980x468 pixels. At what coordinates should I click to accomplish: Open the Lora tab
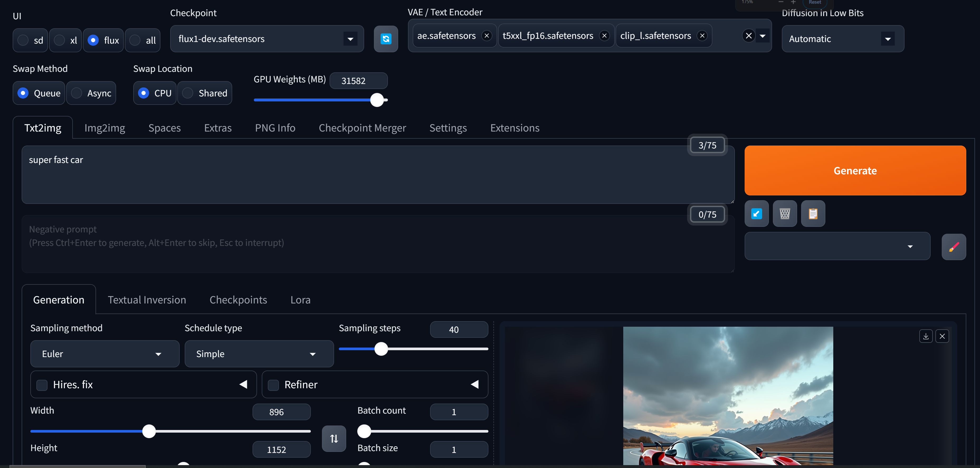300,300
